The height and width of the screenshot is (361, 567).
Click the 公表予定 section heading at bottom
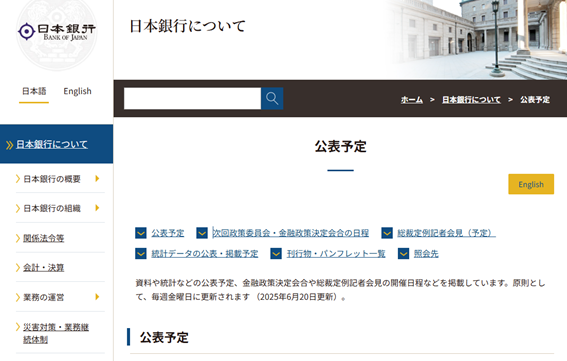click(x=164, y=337)
